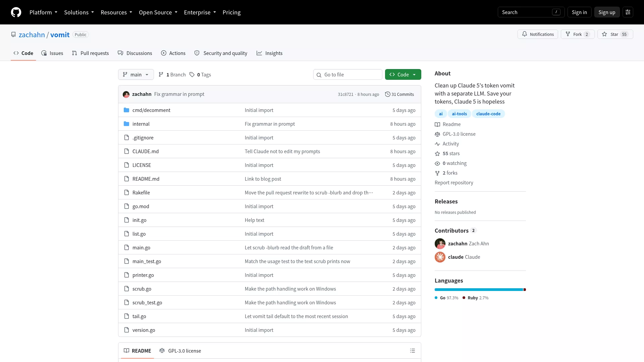
Task: Open the scrub.go file
Action: pos(142,289)
